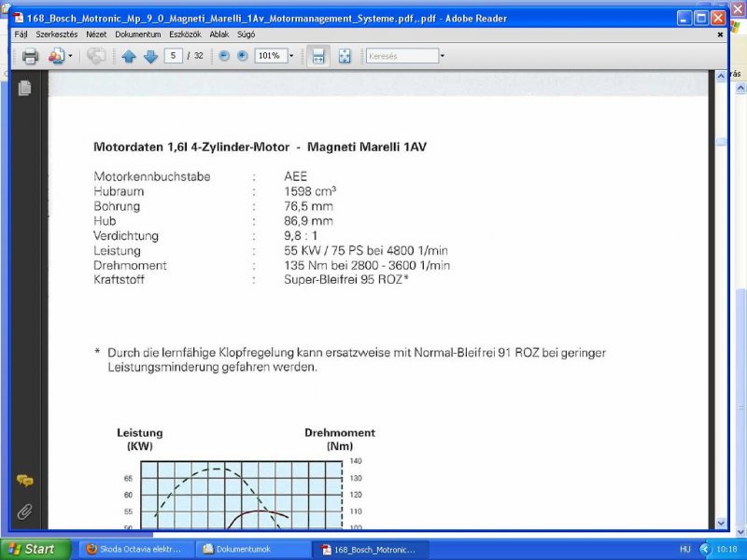Open the Súgó menu
The width and height of the screenshot is (747, 560).
(246, 35)
